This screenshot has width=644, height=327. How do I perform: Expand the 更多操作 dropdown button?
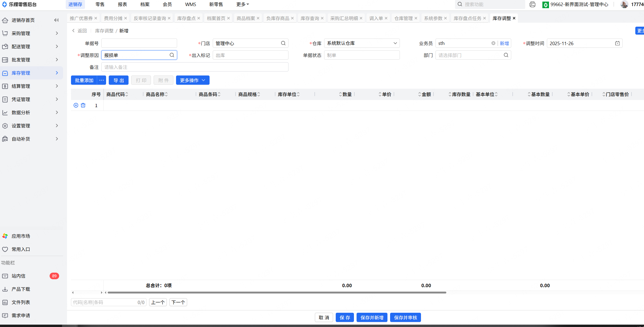point(192,80)
